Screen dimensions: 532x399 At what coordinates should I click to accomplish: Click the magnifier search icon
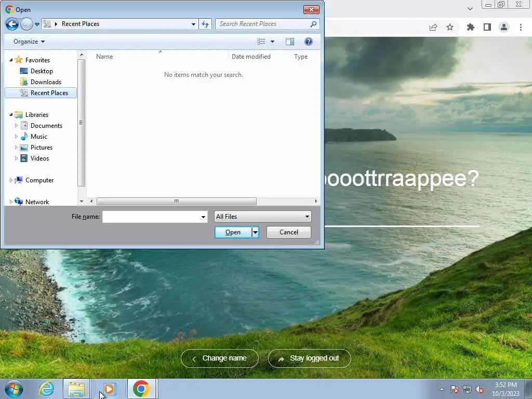click(x=313, y=24)
